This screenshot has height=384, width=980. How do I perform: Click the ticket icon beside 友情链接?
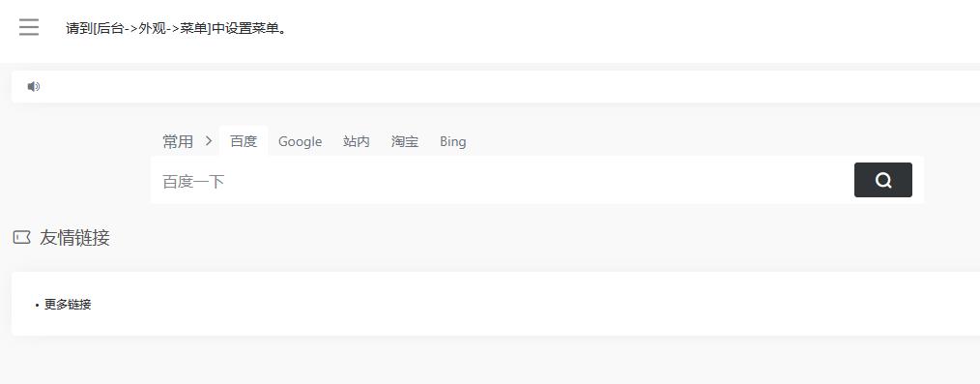[x=22, y=238]
